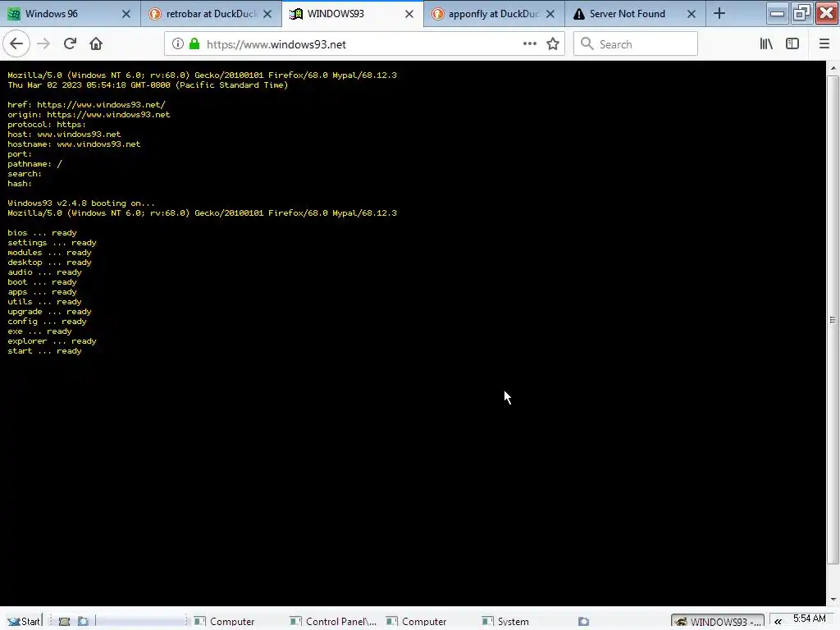840x630 pixels.
Task: Click the 'href: https://www.windows93.net/' line
Action: [x=86, y=104]
